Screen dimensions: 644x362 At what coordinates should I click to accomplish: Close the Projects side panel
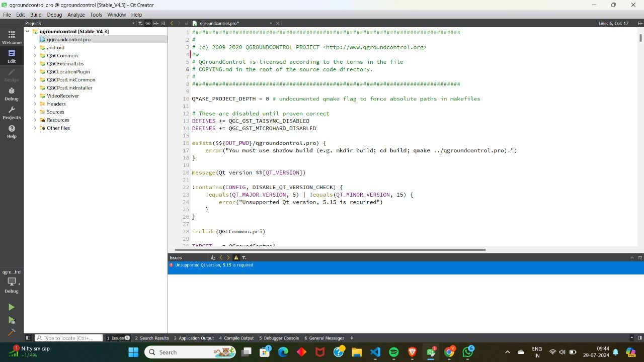coord(164,23)
